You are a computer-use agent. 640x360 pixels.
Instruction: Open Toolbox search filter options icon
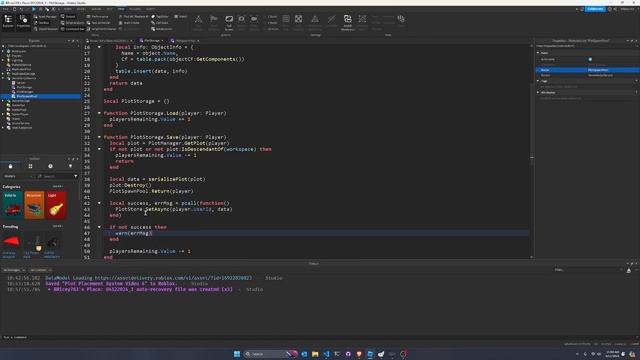click(76, 176)
